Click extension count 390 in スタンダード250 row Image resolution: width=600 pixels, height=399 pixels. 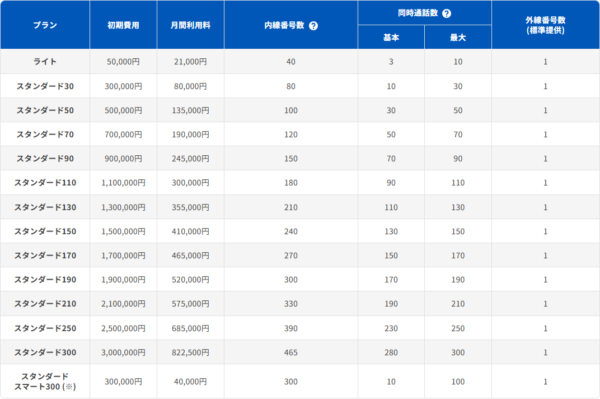291,328
